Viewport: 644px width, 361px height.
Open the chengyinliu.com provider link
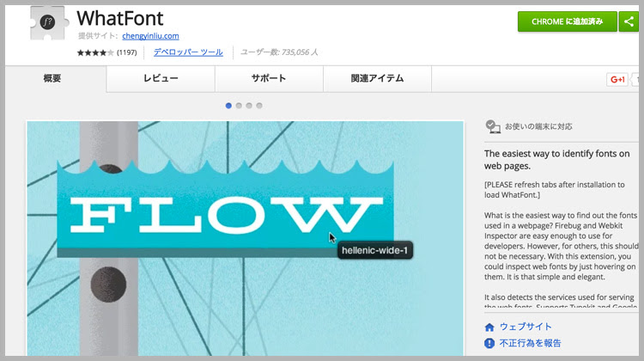tap(153, 36)
